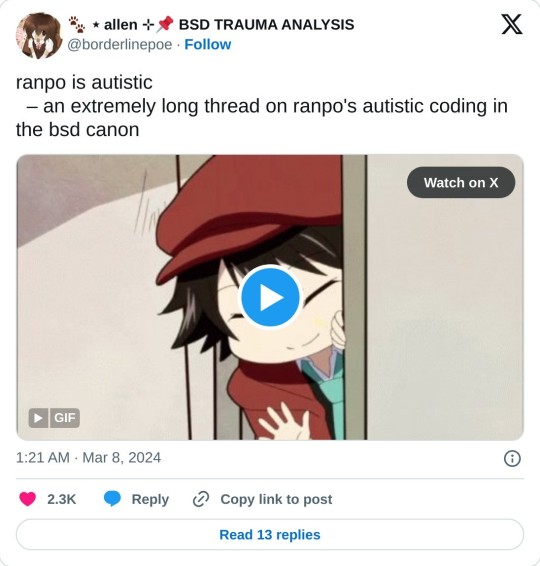Click the X logo icon
This screenshot has width=540, height=566.
point(512,24)
